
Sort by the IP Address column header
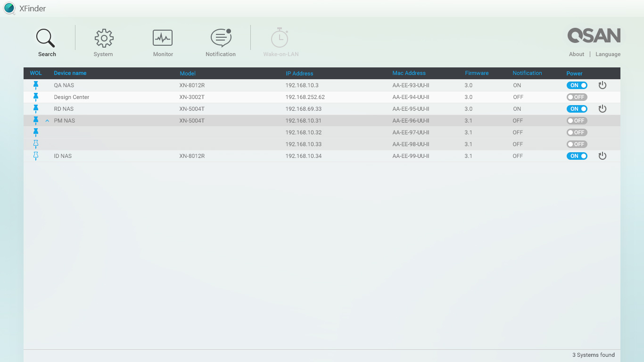tap(299, 74)
